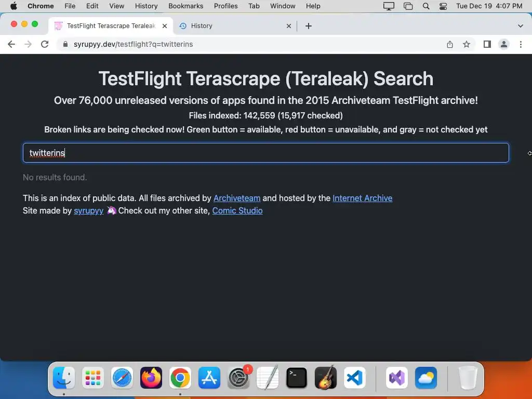Viewport: 532px width, 399px height.
Task: Close the TestFlight Terascrape tab
Action: [165, 26]
